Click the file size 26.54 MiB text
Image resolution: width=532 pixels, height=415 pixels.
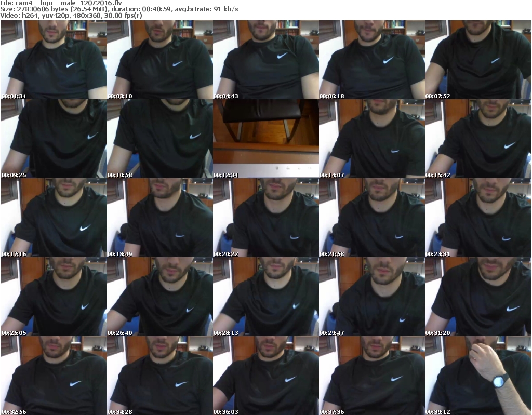87,9
